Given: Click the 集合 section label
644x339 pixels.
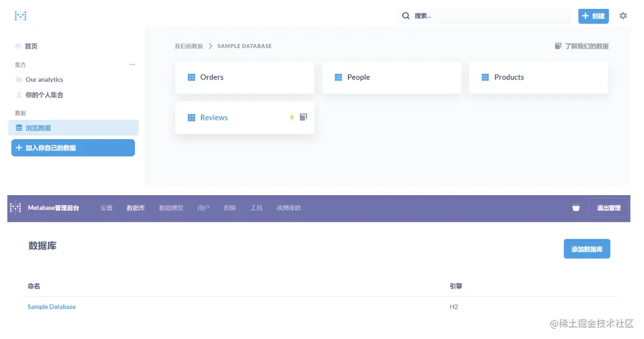Looking at the screenshot, I should click(20, 65).
